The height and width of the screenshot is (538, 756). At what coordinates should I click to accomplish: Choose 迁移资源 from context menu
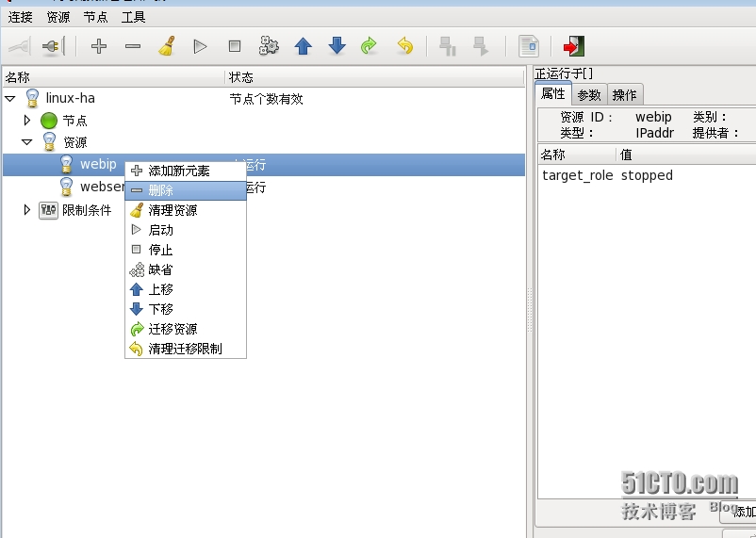pos(186,329)
